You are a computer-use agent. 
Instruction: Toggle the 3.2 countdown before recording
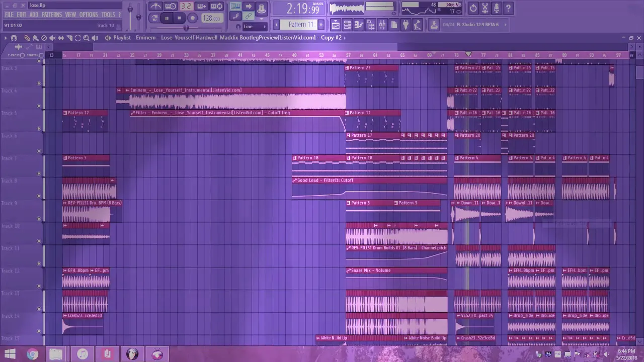point(186,7)
